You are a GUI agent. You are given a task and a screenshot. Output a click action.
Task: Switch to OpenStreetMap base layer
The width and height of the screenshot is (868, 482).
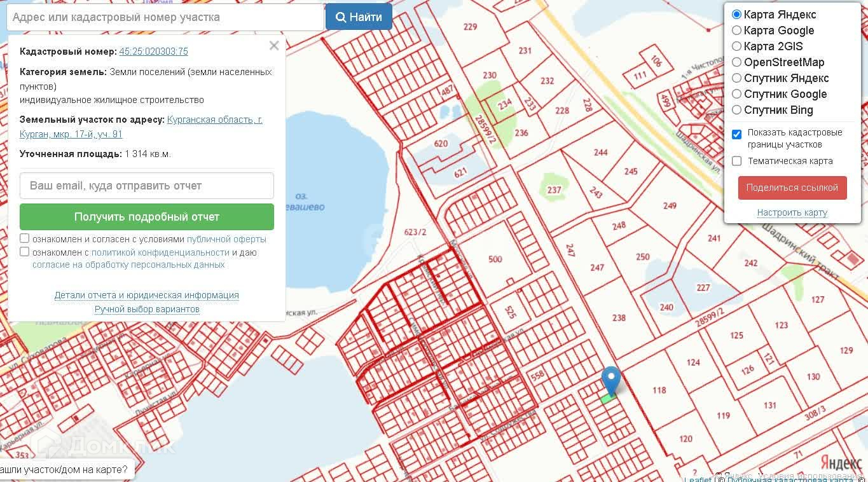click(736, 62)
